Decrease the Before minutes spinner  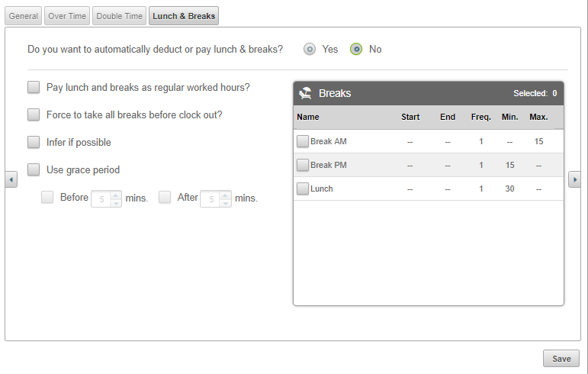click(x=116, y=203)
